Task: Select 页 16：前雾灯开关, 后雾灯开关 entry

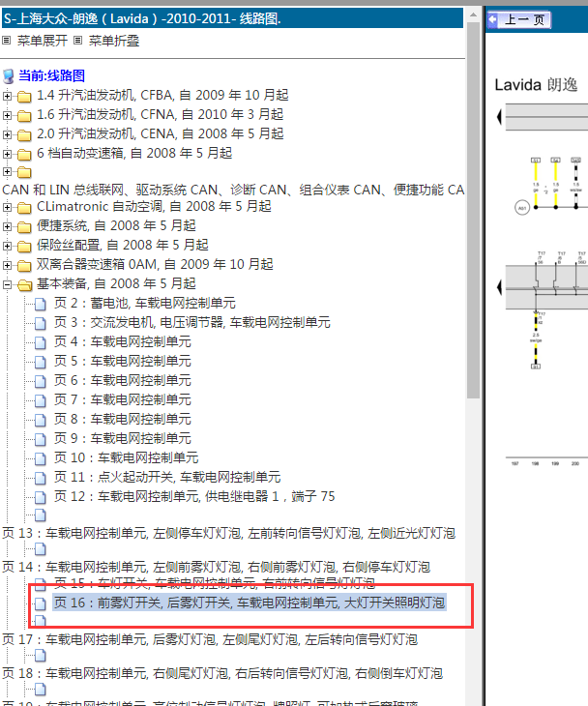Action: click(x=250, y=603)
